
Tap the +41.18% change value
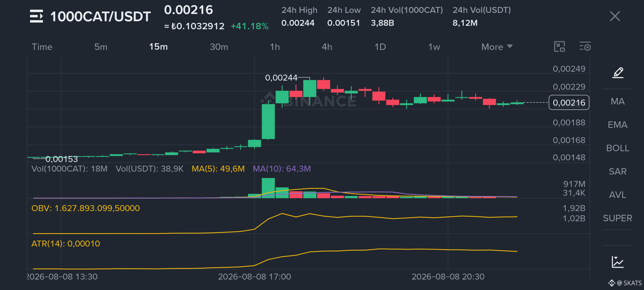(x=250, y=26)
